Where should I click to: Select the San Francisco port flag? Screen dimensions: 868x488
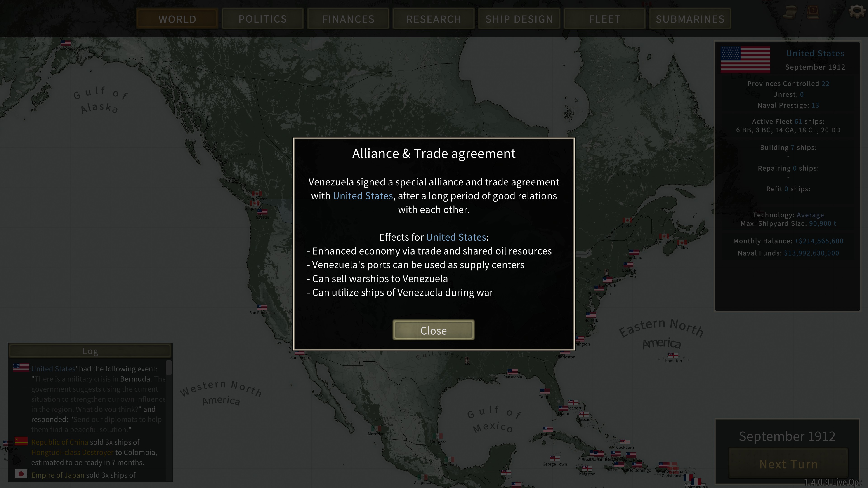click(262, 307)
